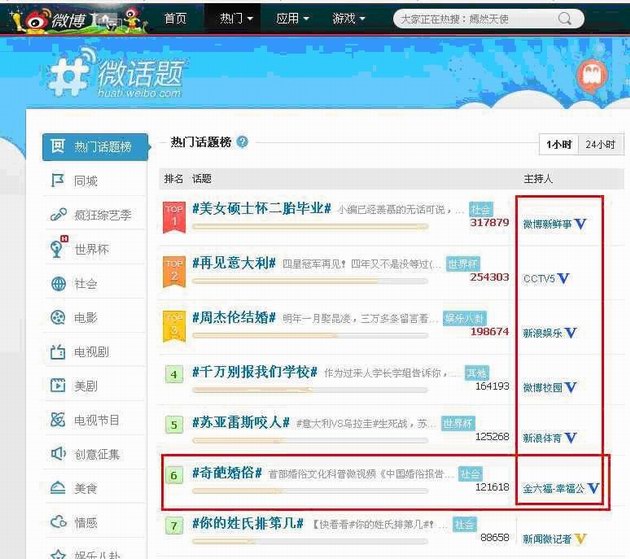Open topic #再见意大利#
The image size is (630, 559).
coord(234,263)
